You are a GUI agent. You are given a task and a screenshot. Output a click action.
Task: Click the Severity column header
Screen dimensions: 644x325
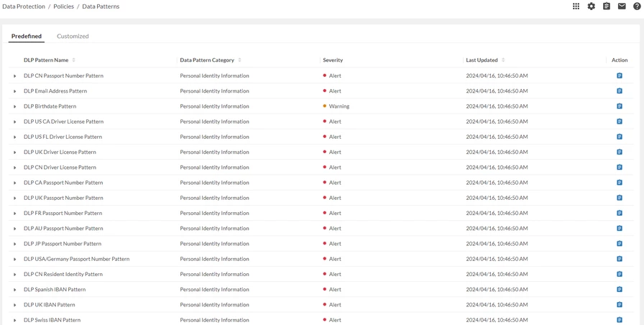(333, 60)
